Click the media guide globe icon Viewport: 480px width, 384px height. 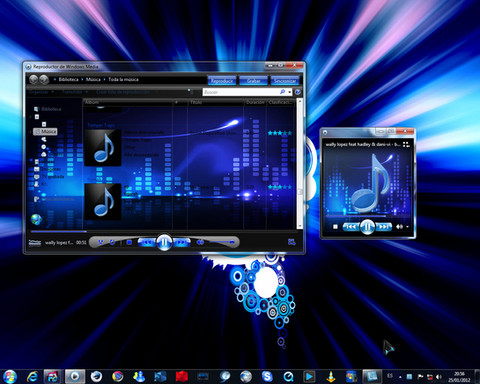click(36, 219)
